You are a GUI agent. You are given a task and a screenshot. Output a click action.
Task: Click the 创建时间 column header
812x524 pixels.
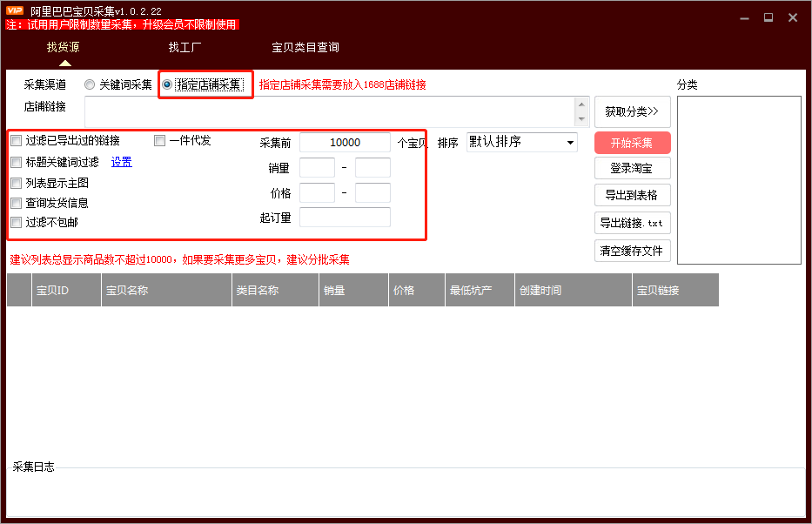point(574,291)
